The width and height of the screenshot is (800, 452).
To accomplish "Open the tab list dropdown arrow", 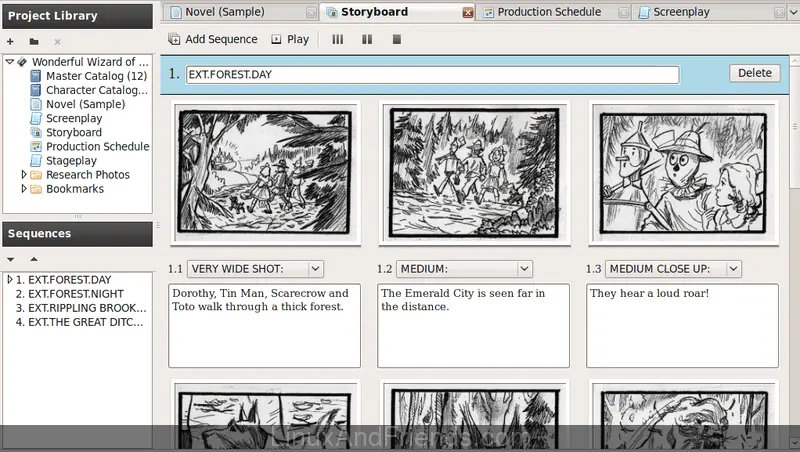I will pyautogui.click(x=793, y=13).
